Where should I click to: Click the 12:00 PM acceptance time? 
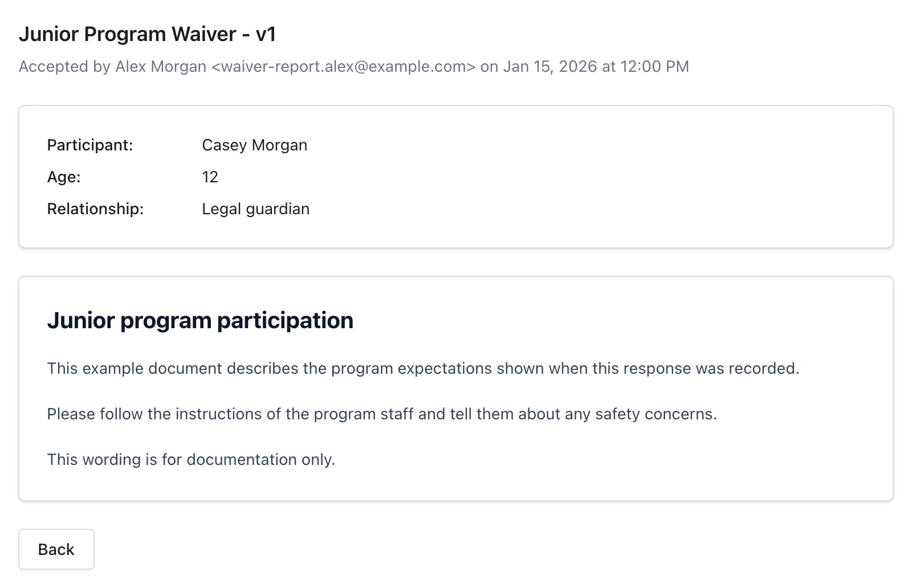655,67
